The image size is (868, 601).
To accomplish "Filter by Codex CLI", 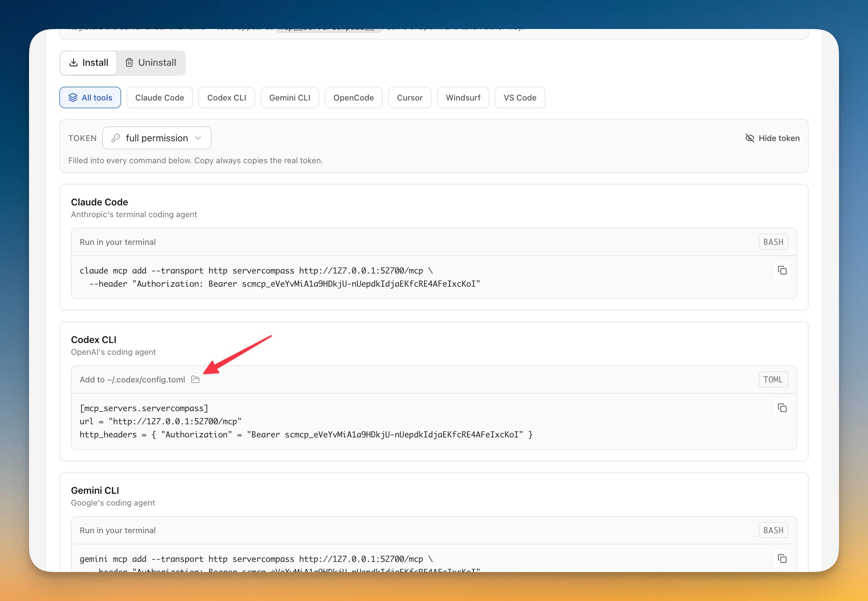I will tap(226, 97).
